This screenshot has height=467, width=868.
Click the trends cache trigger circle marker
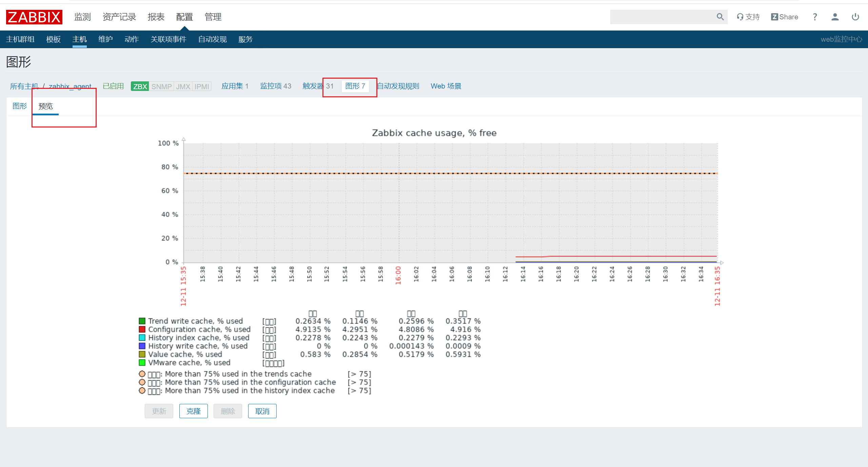click(142, 374)
